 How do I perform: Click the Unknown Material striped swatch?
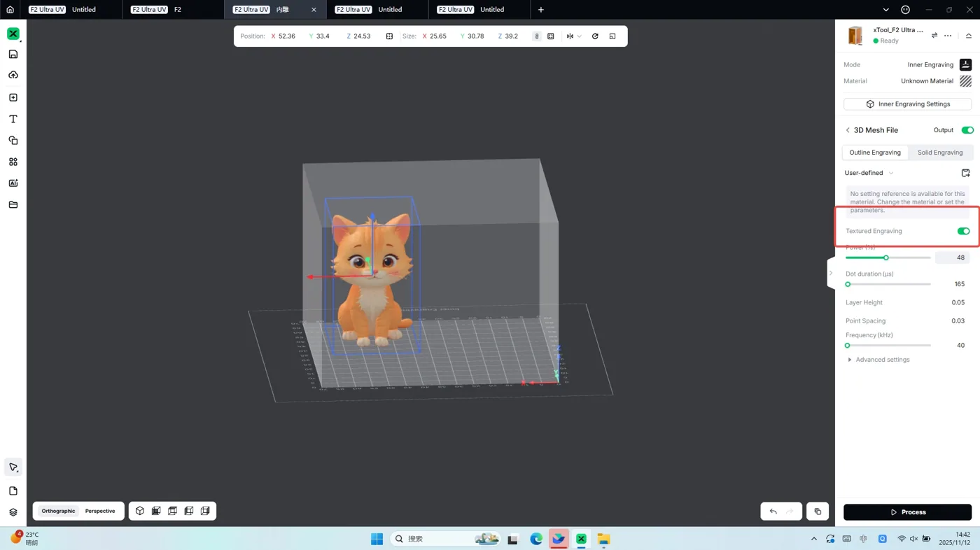(965, 81)
